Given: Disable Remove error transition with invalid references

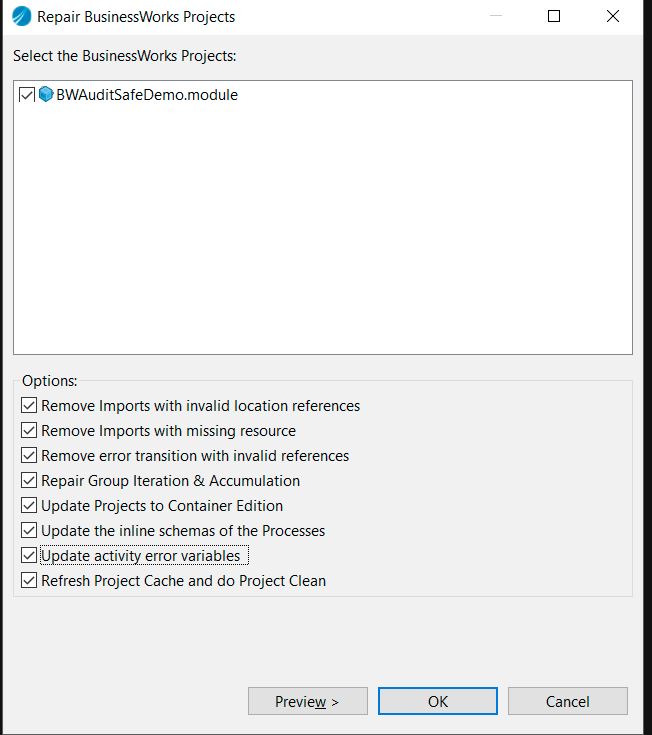Looking at the screenshot, I should [28, 456].
